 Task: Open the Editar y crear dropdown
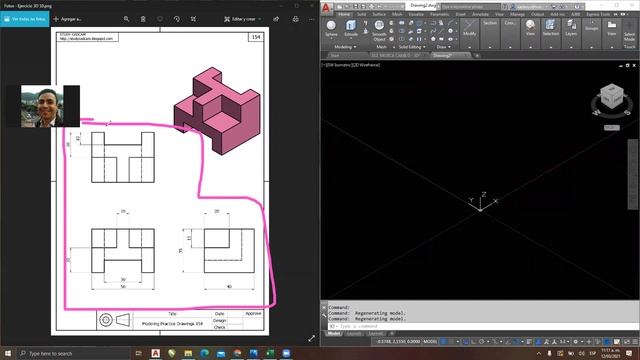click(243, 19)
